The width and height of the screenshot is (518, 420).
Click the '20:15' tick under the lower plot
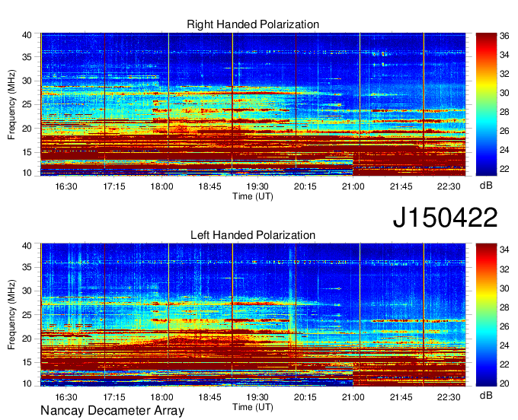point(305,397)
